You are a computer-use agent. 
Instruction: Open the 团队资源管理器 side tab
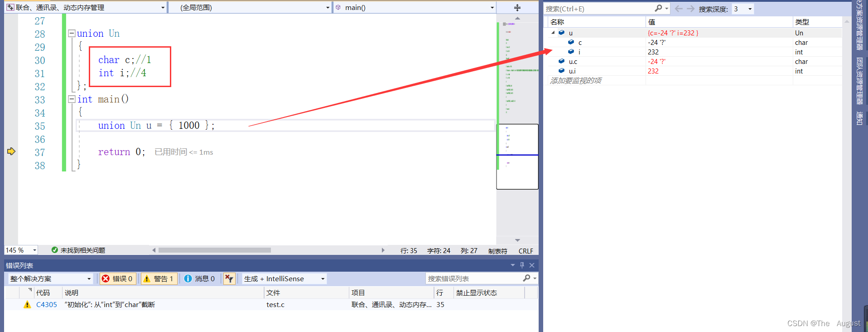tap(859, 81)
